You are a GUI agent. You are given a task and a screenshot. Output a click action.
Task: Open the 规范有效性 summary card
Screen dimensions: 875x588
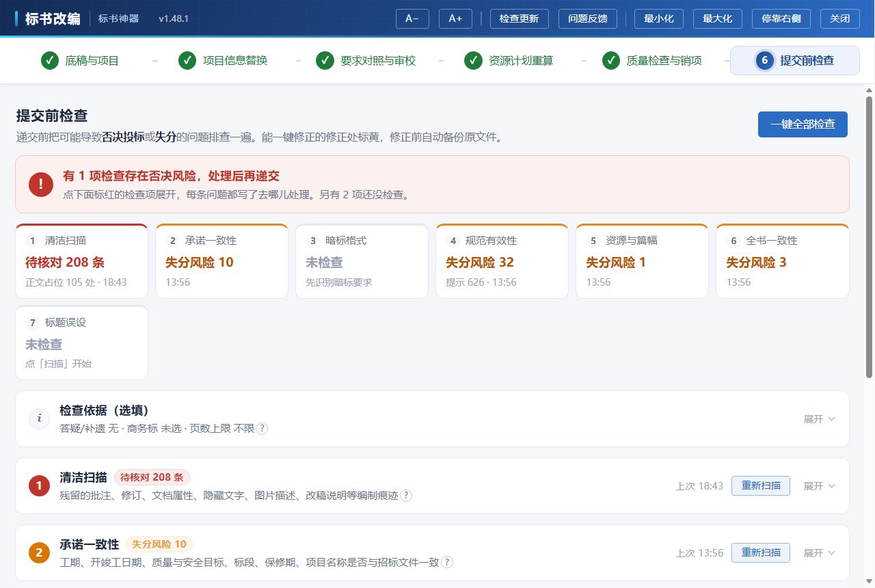(502, 261)
